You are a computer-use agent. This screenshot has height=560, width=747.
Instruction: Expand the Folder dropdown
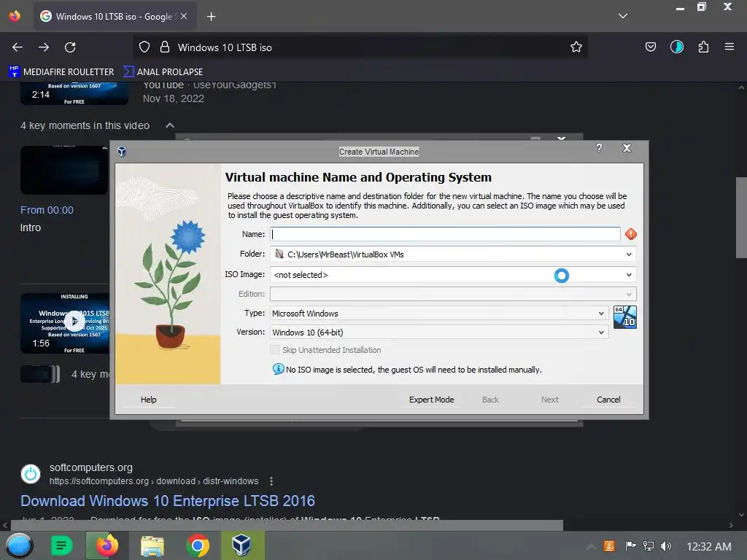pyautogui.click(x=629, y=254)
